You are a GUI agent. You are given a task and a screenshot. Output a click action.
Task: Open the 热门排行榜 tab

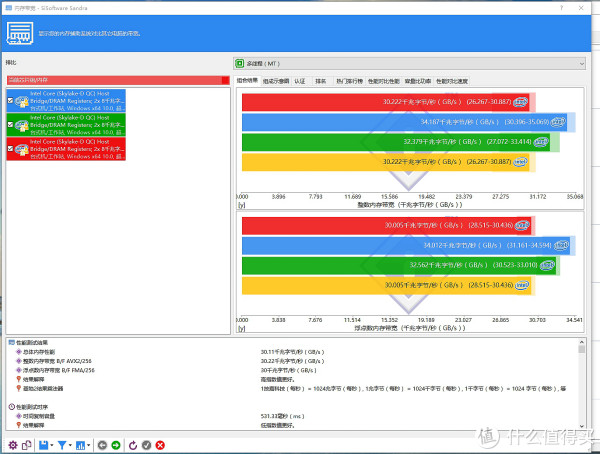tap(349, 81)
